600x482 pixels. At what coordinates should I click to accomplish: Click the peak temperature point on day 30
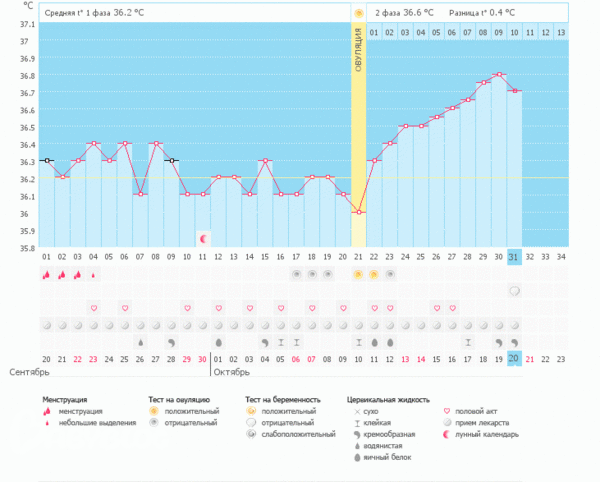click(x=499, y=74)
